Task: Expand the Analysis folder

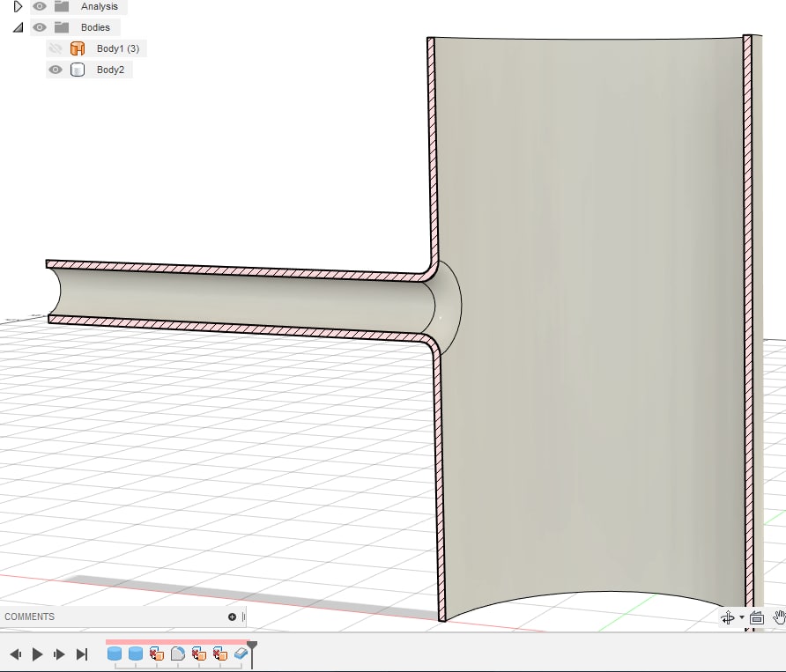Action: click(18, 6)
